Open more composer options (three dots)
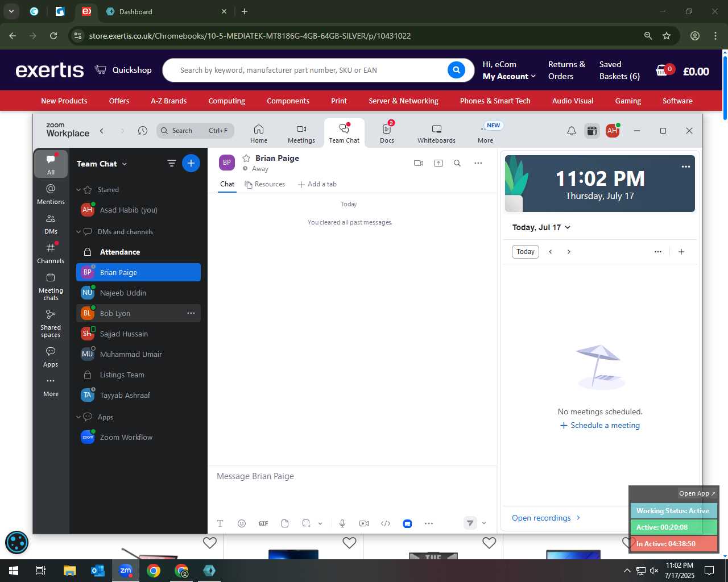The height and width of the screenshot is (582, 728). coord(429,523)
